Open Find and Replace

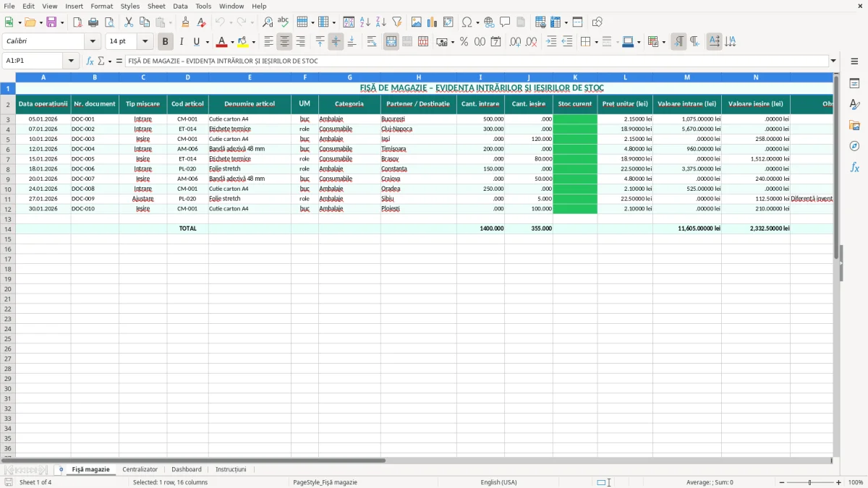coord(268,22)
